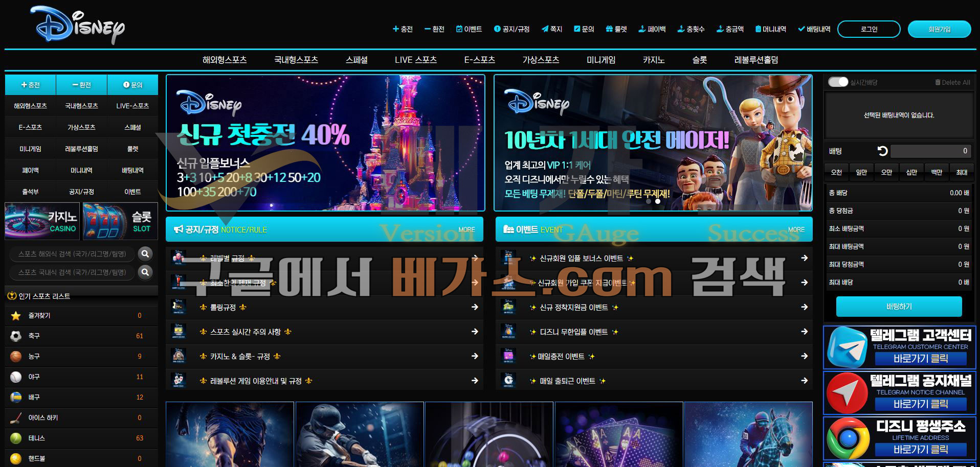Open 환전 in the top header menu

pos(434,29)
